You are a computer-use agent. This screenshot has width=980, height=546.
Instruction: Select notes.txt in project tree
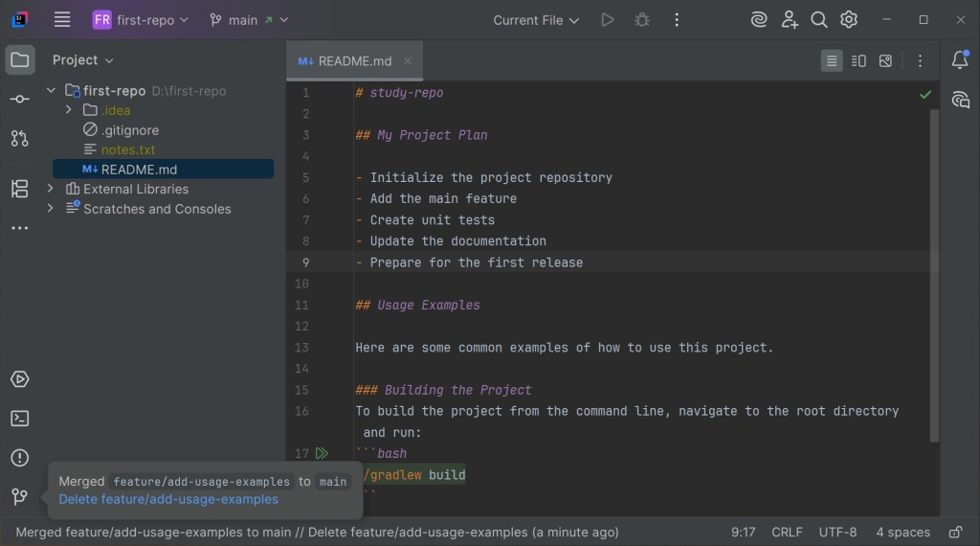click(128, 149)
